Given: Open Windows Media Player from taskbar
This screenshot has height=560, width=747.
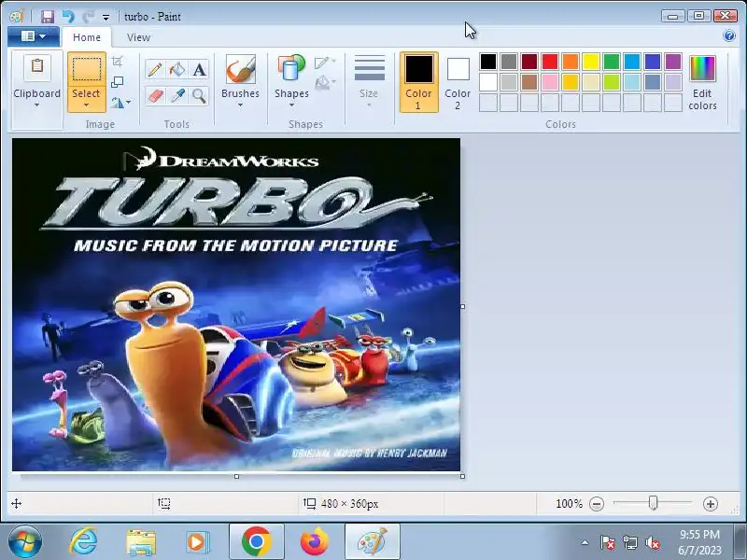Looking at the screenshot, I should [197, 542].
